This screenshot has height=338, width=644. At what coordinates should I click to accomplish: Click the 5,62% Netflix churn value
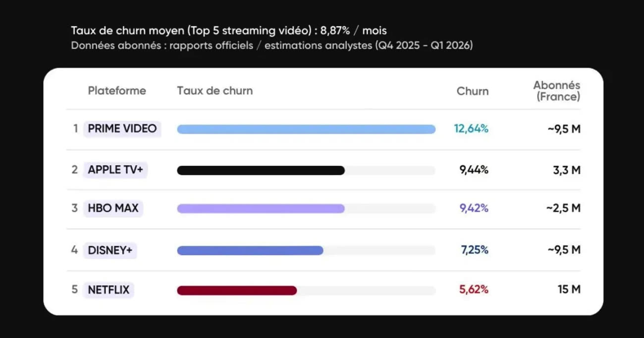coord(474,290)
